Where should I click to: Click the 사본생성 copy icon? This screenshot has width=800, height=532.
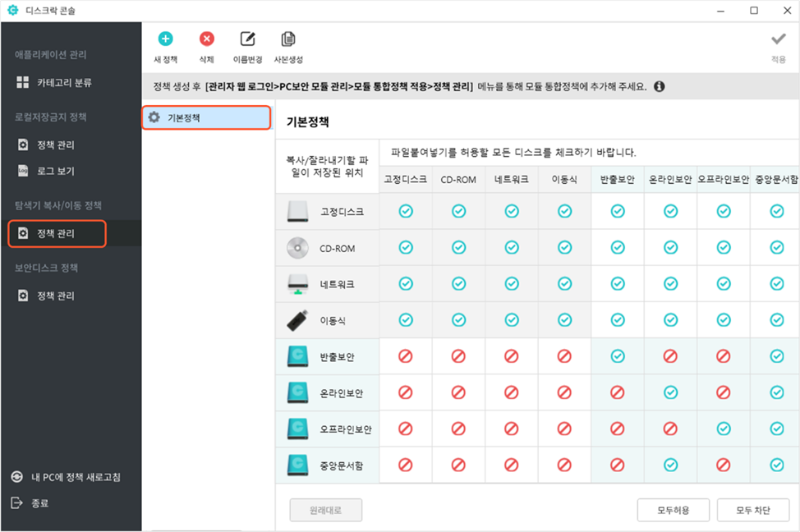(288, 39)
